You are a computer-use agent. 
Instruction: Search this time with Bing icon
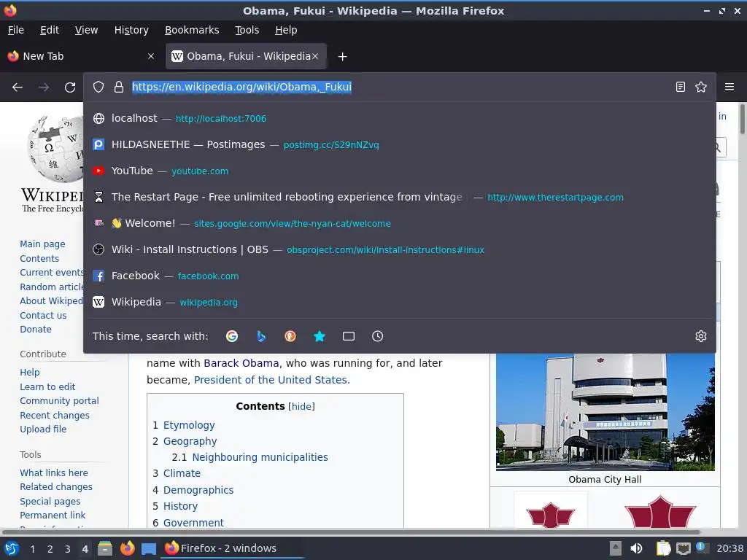[261, 336]
